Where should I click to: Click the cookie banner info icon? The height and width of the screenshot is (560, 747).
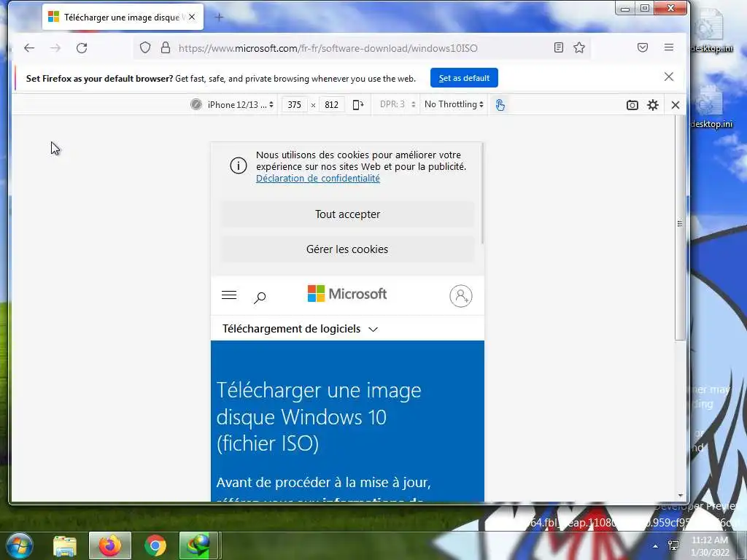click(x=239, y=166)
